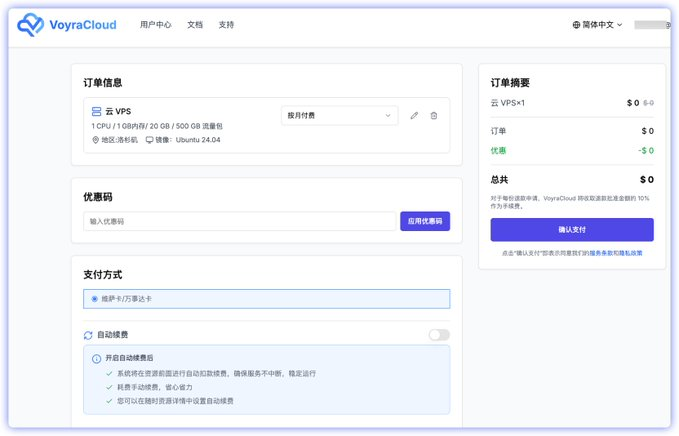Click the location pin icon next to 地区
Image resolution: width=679 pixels, height=436 pixels.
(x=96, y=140)
